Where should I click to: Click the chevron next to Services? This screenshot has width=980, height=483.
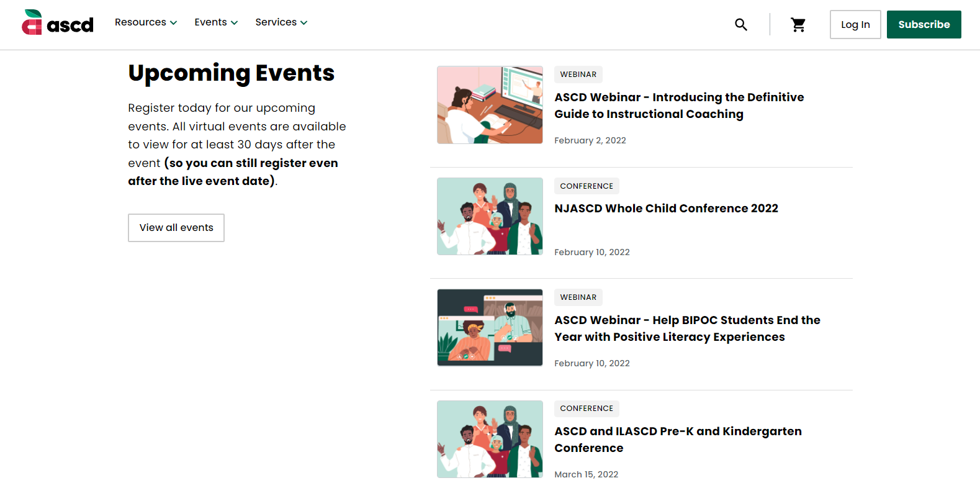303,23
